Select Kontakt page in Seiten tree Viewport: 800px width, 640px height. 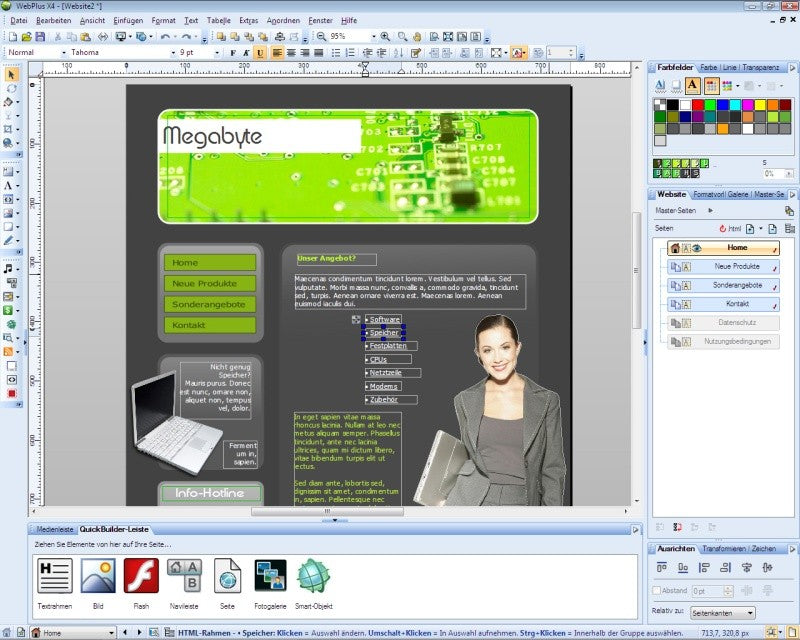click(723, 304)
